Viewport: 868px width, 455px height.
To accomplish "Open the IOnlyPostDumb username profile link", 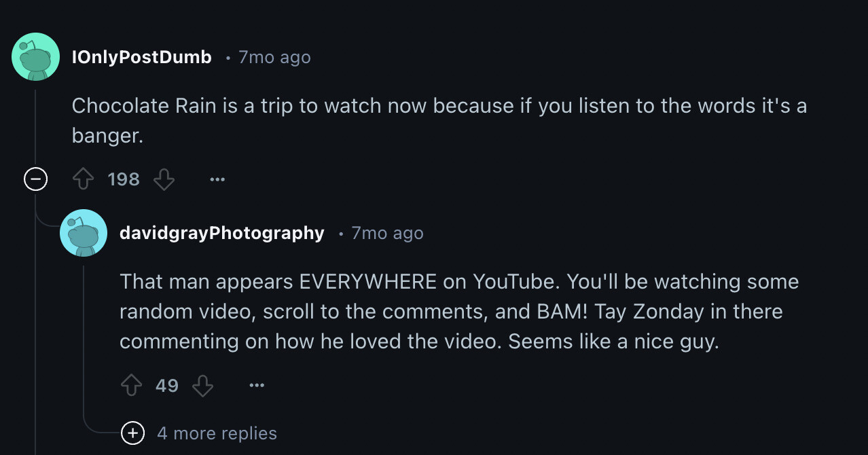I will pyautogui.click(x=141, y=57).
